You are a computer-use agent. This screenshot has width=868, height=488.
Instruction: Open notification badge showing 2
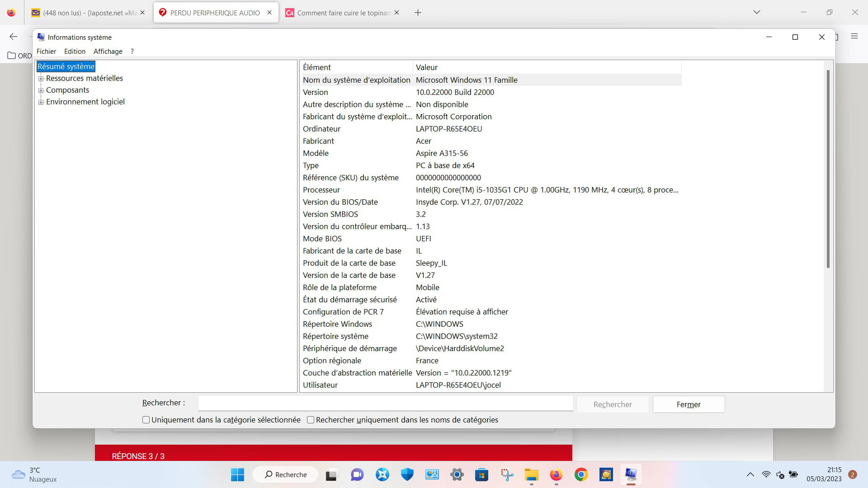tap(853, 474)
